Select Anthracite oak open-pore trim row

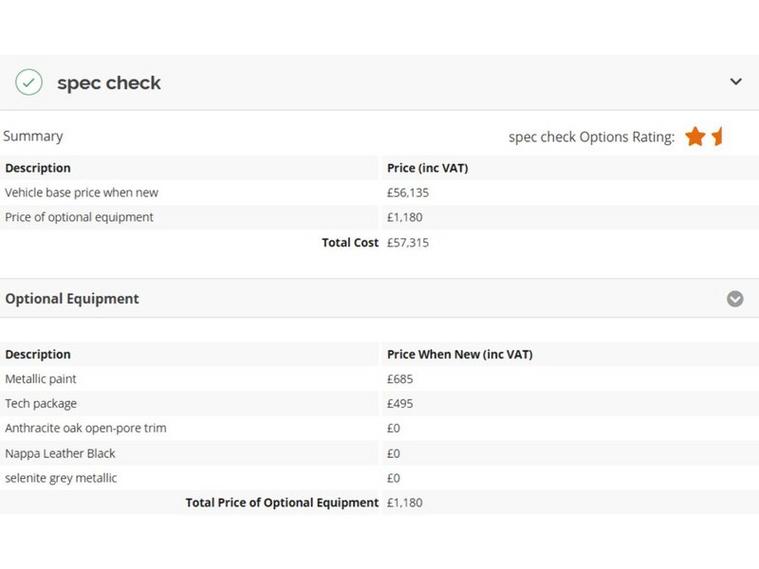point(380,429)
